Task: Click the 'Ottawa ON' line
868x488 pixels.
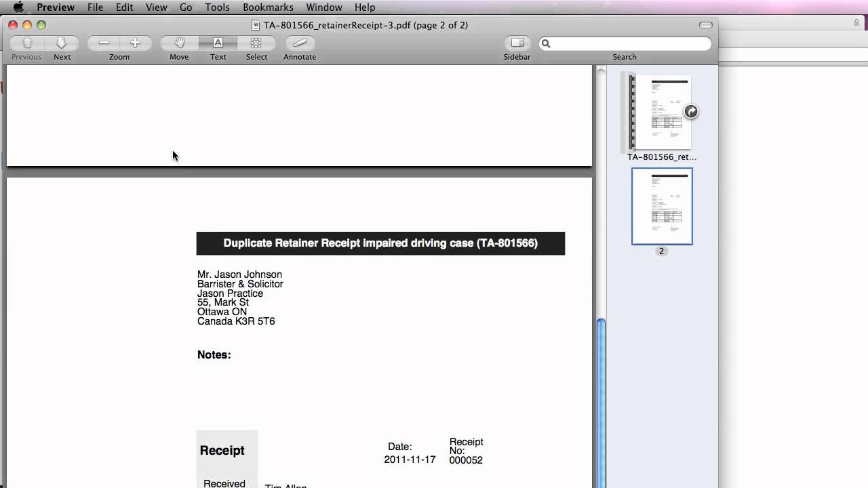Action: pos(222,312)
